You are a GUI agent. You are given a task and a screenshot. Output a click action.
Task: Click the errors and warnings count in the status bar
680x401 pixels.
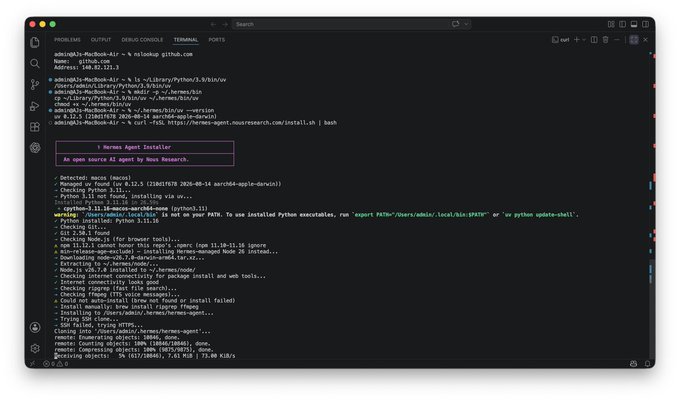tap(56, 364)
